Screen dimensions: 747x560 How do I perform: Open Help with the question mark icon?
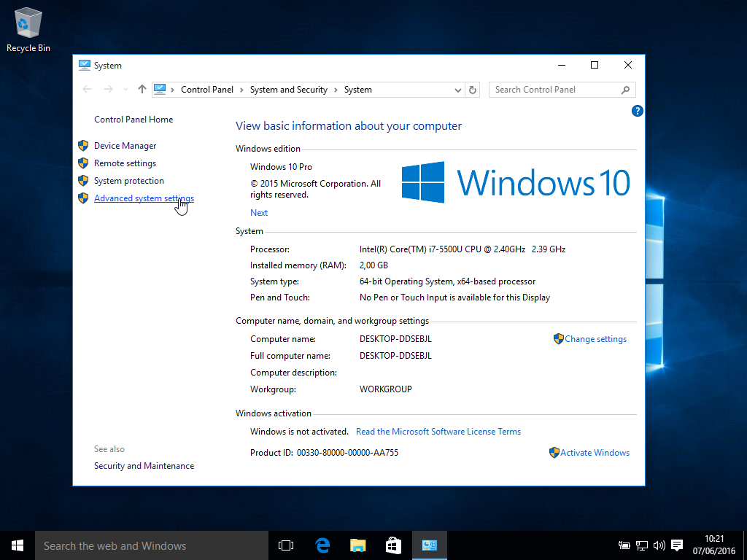(637, 111)
